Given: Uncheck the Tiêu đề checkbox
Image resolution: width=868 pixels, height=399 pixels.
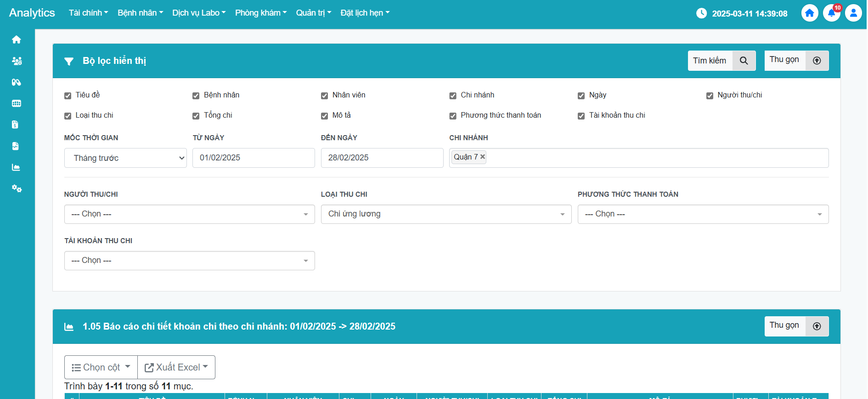Looking at the screenshot, I should pyautogui.click(x=68, y=96).
